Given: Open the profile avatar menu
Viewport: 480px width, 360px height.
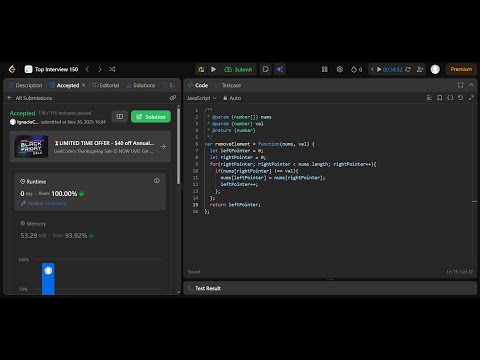Looking at the screenshot, I should point(435,69).
